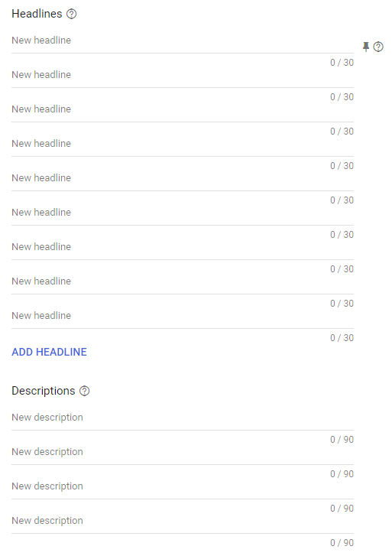The width and height of the screenshot is (392, 556).
Task: Focus the fourth New headline field
Action: point(183,144)
